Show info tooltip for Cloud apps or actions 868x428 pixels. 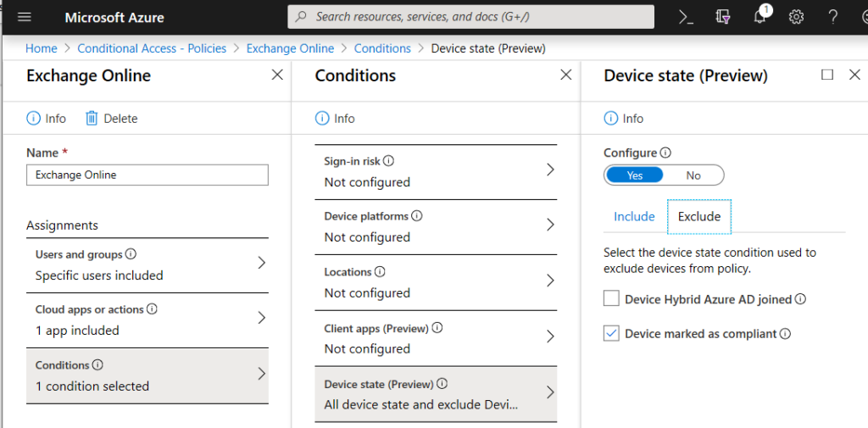(x=152, y=309)
